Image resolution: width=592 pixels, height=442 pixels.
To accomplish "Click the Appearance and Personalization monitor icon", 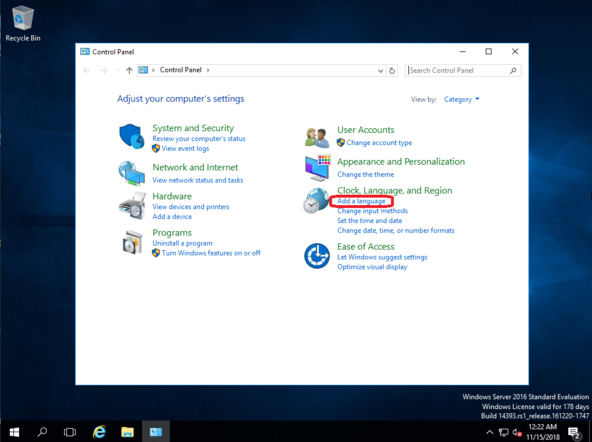I will coord(318,168).
